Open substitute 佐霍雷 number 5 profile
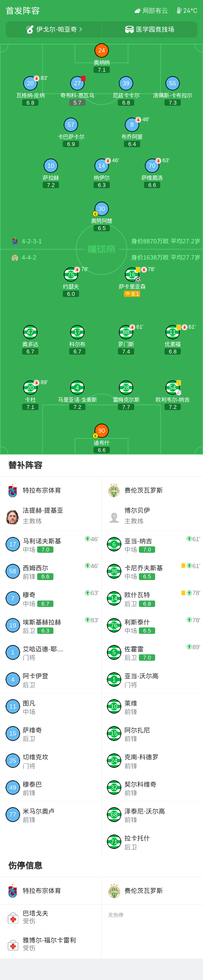 pyautogui.click(x=152, y=653)
